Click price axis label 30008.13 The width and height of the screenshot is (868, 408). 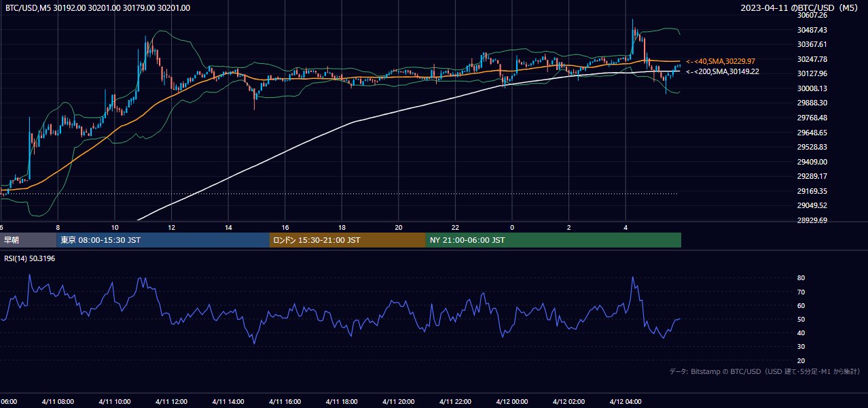(x=812, y=88)
